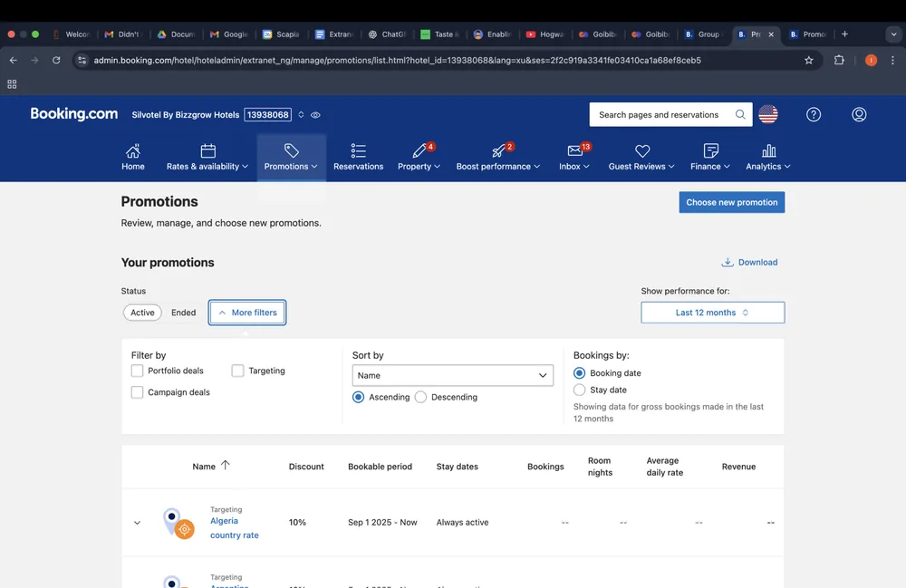Go to Home via the house icon
This screenshot has width=906, height=588.
pyautogui.click(x=133, y=150)
